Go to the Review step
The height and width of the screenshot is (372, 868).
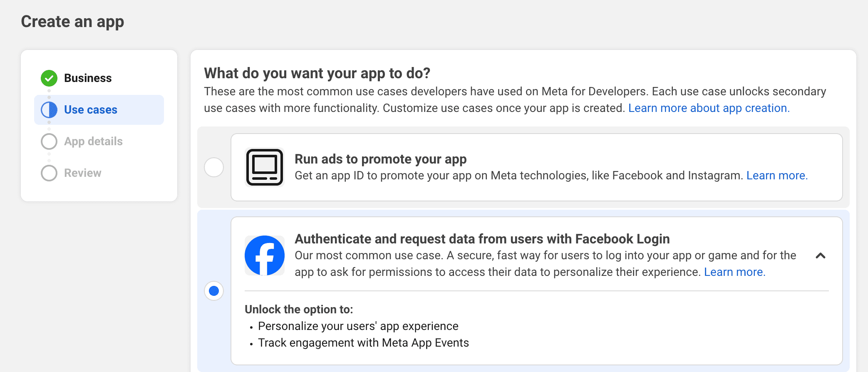click(82, 173)
